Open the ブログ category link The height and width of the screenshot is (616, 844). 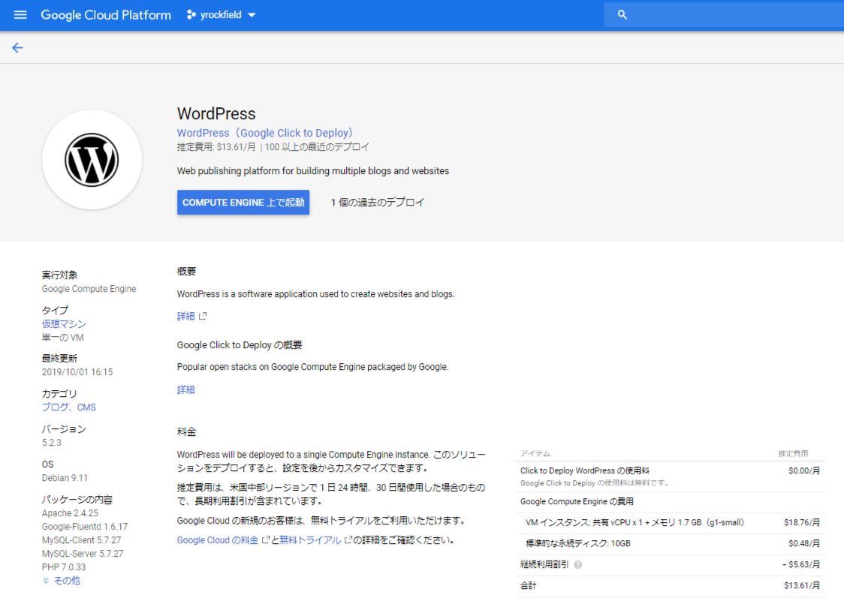click(x=56, y=407)
